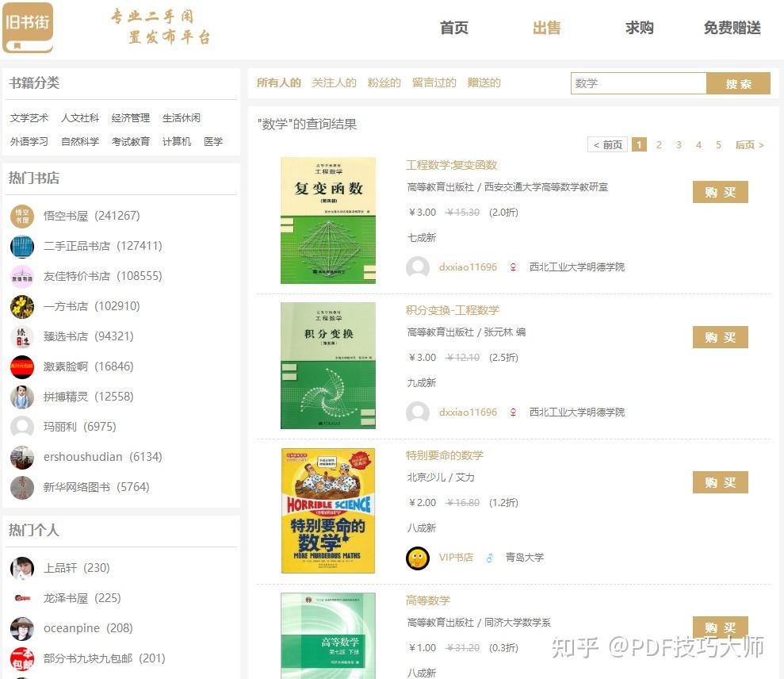Open 高等数学 green cover thumbnail
The image size is (784, 679).
coord(328,636)
